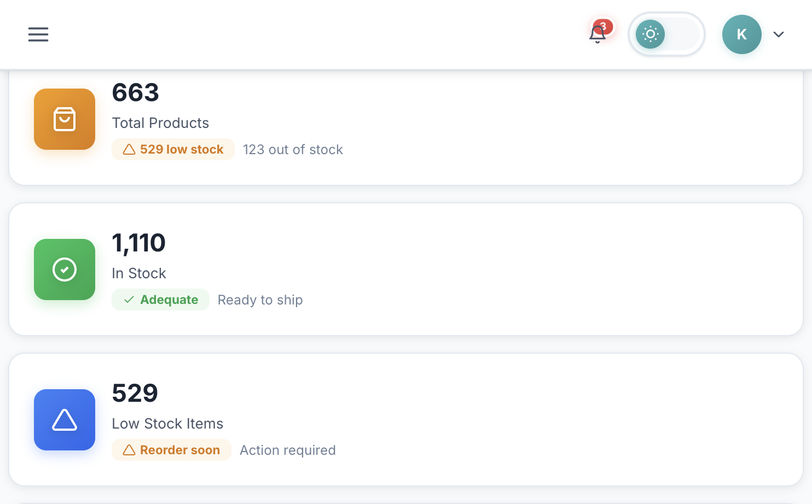This screenshot has width=812, height=504.
Task: Click the 123 out of stock text
Action: [293, 149]
